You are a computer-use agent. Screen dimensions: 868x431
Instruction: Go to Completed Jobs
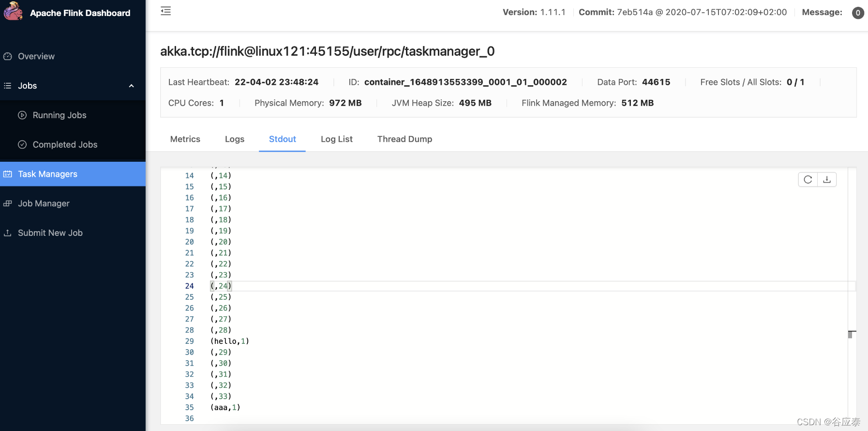(x=73, y=144)
